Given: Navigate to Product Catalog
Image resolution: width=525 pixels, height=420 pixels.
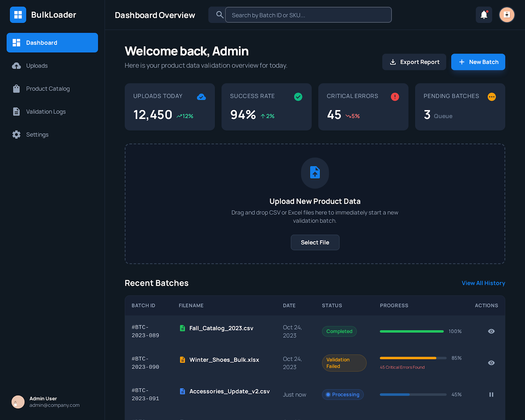Looking at the screenshot, I should [48, 89].
